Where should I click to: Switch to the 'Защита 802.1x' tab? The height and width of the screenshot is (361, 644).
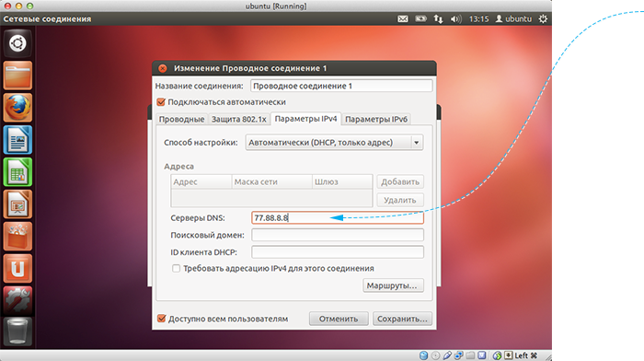point(239,119)
